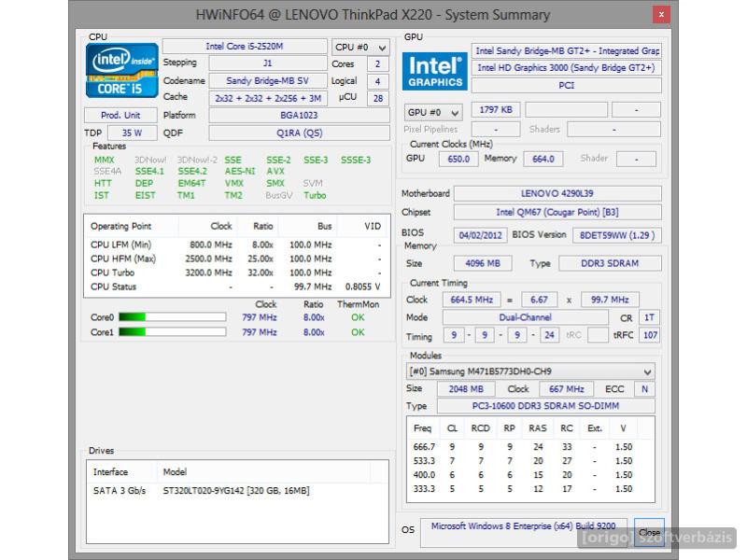Click the ECC N field
This screenshot has width=747, height=560.
[x=644, y=389]
